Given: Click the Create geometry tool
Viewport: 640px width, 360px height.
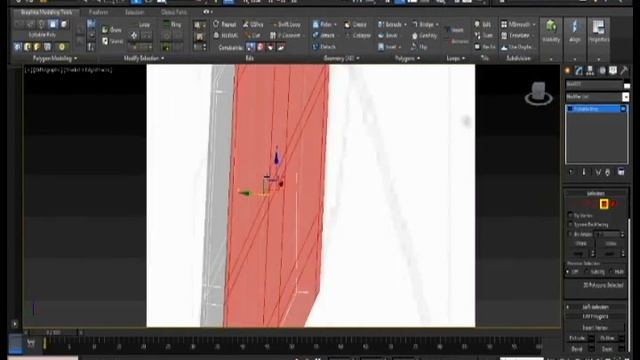Looking at the screenshot, I should 355,24.
